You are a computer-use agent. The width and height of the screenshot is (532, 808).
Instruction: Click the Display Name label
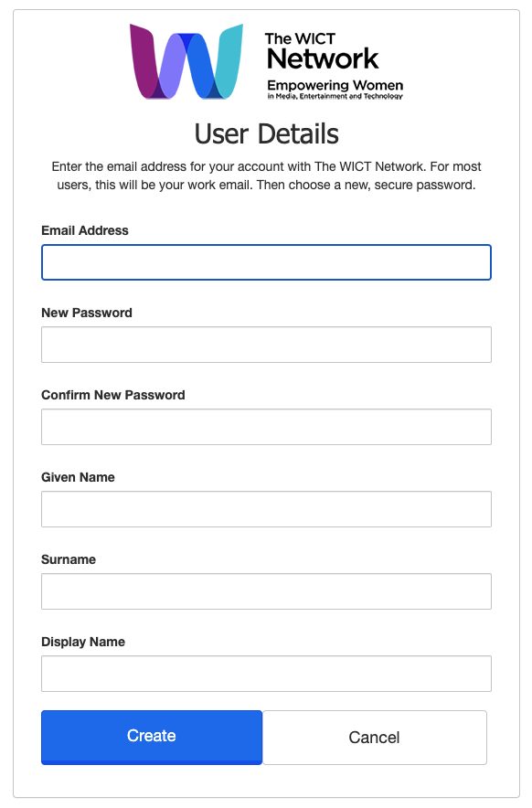(x=83, y=642)
